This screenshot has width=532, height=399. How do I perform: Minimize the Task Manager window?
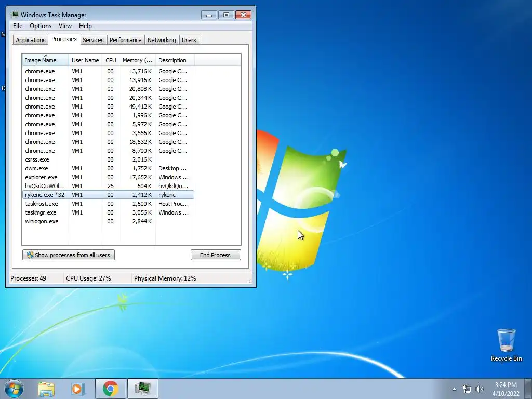tap(209, 15)
